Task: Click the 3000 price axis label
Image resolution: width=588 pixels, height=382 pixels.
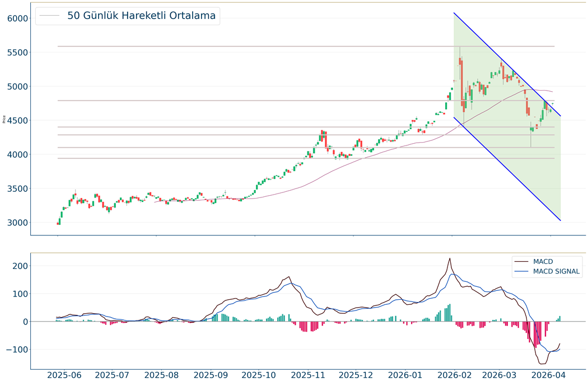Action: 17,223
